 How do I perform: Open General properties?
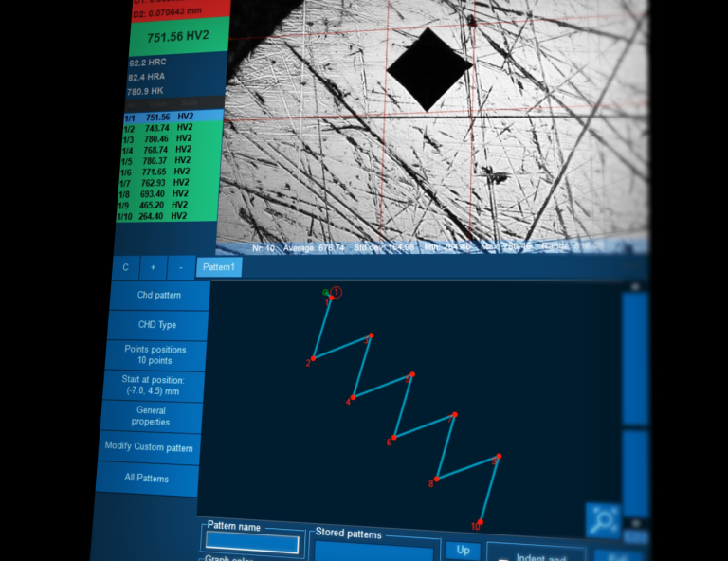coord(151,416)
